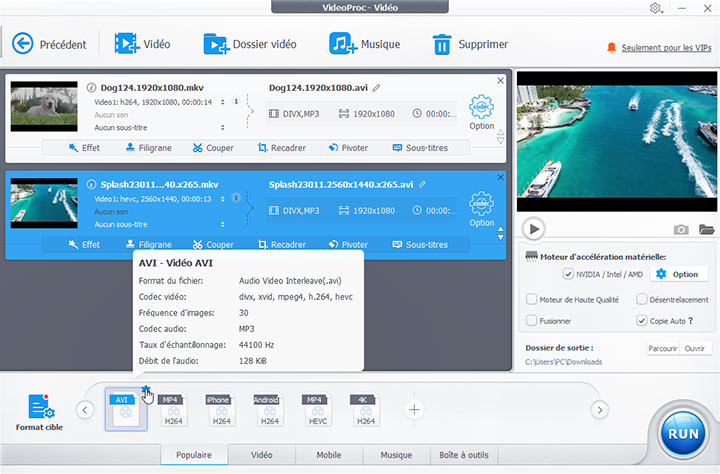Enable Moteur de Haute Qualité
Image resolution: width=720 pixels, height=474 pixels.
click(x=531, y=299)
